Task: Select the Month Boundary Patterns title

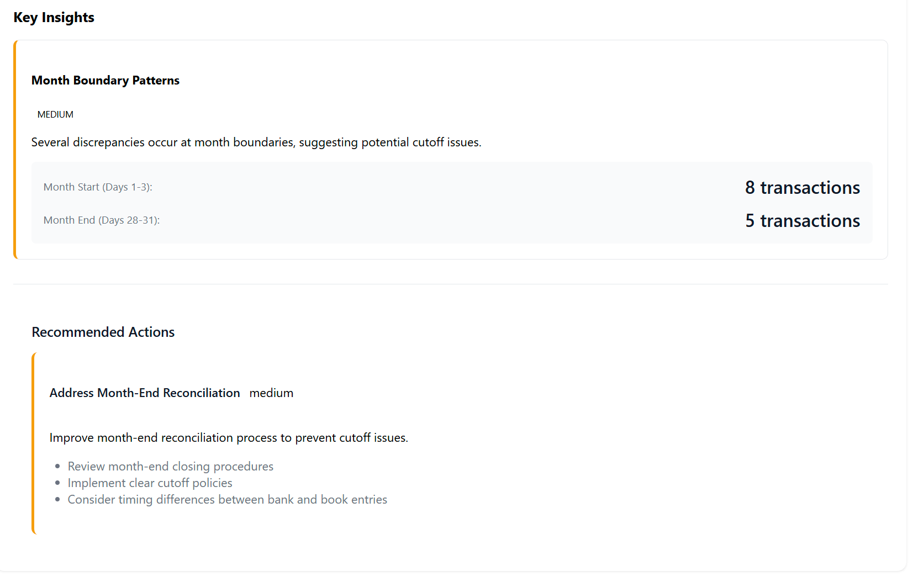Action: [x=105, y=81]
